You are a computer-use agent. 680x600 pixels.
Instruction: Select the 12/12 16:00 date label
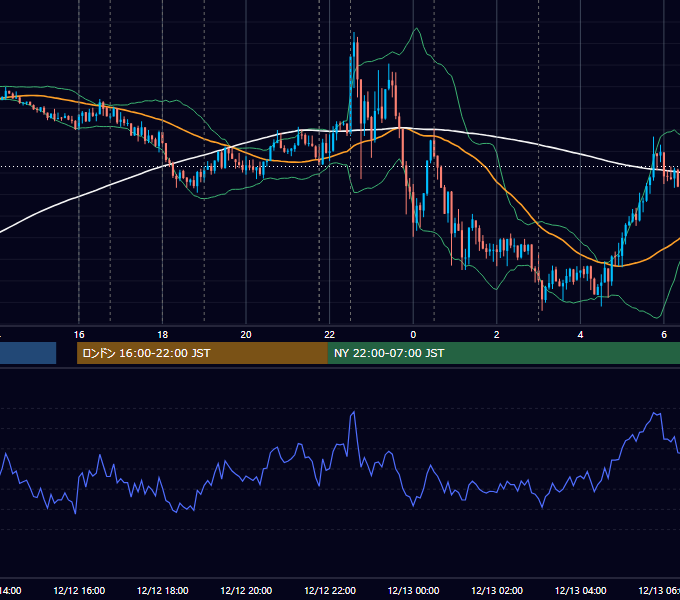point(79,591)
